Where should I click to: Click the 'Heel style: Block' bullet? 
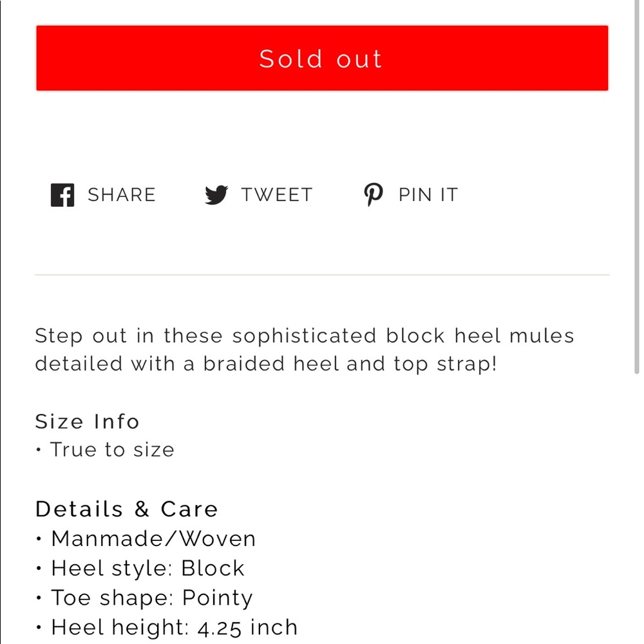tap(140, 569)
